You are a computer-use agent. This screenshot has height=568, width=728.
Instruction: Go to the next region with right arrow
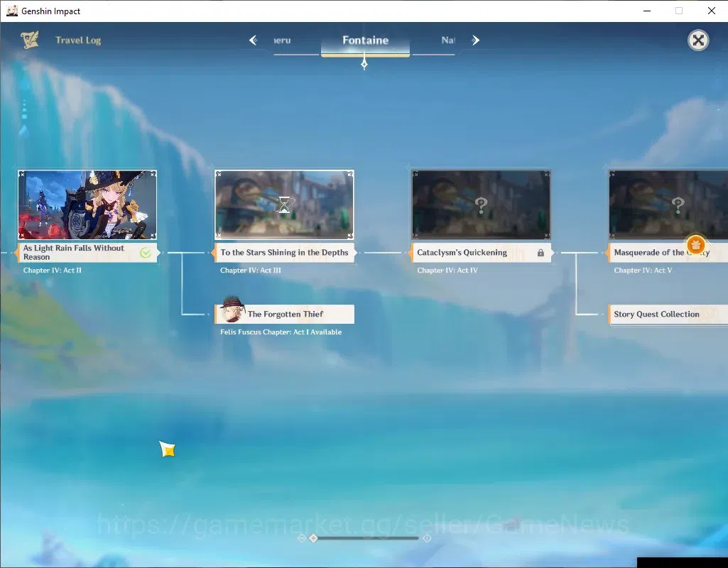(x=475, y=40)
